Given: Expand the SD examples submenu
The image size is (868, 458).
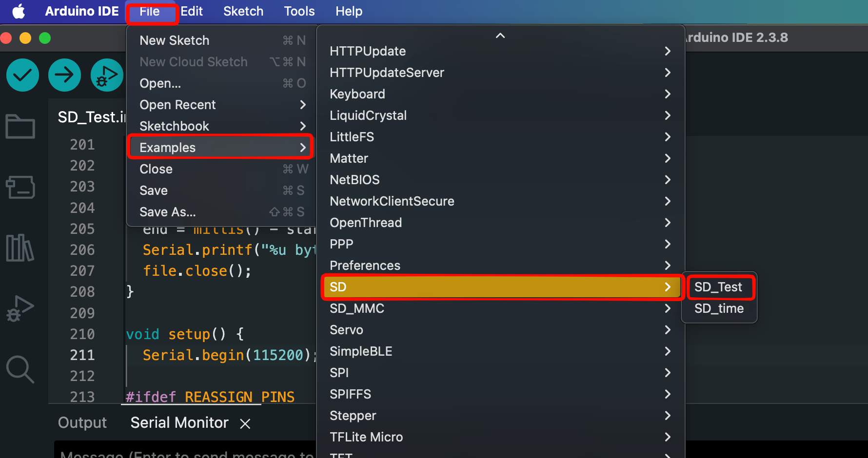Looking at the screenshot, I should pos(501,287).
